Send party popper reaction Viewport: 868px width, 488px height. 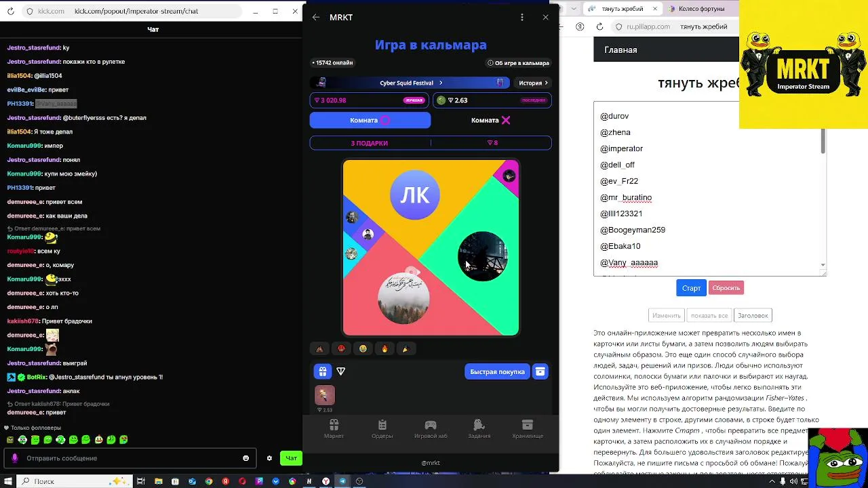point(406,349)
